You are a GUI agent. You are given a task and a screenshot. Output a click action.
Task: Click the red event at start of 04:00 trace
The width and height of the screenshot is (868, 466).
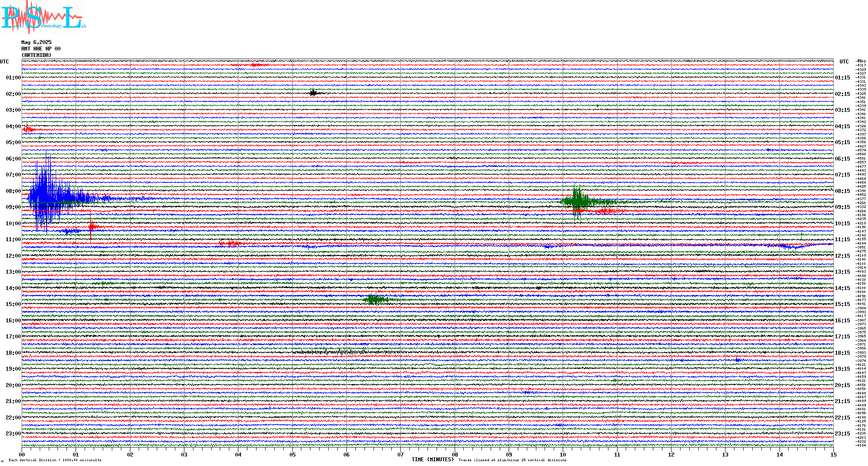(29, 129)
